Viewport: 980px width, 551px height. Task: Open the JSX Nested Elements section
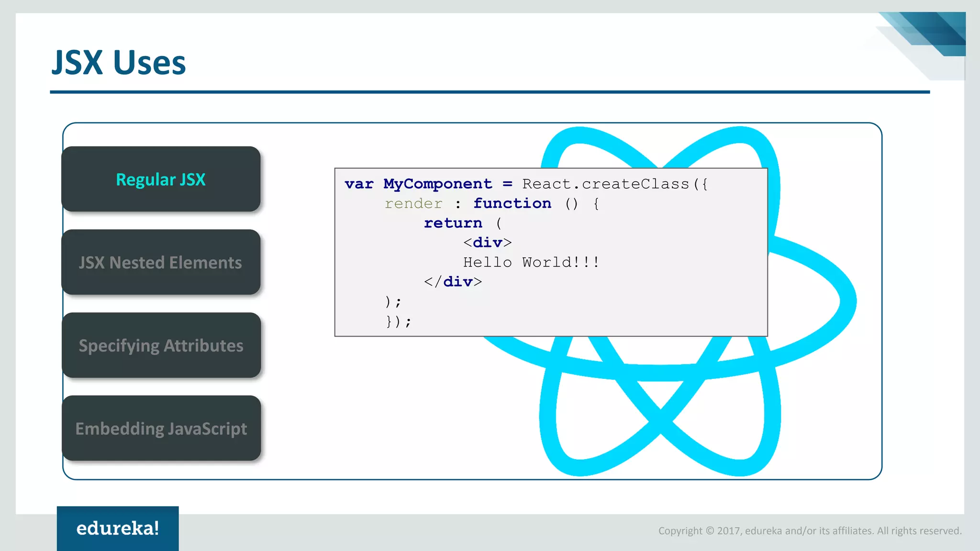(x=161, y=262)
